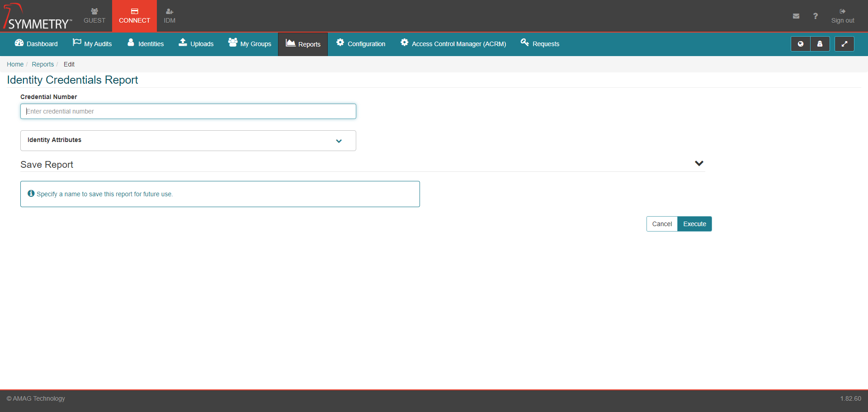The image size is (868, 412).
Task: Click the globe language button
Action: tap(801, 44)
